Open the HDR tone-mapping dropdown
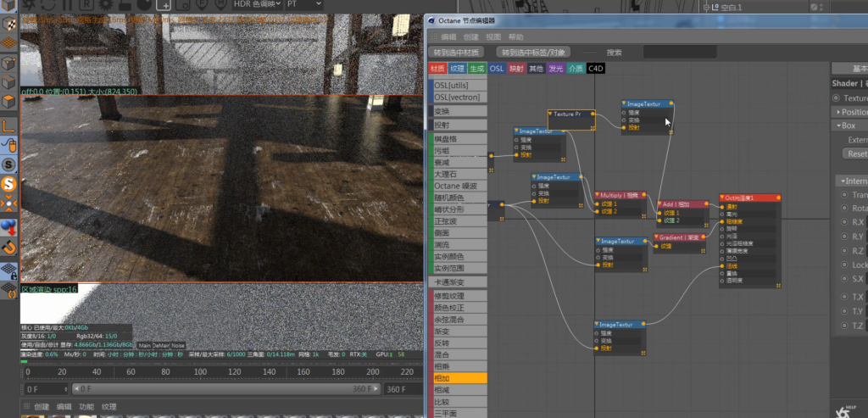The height and width of the screenshot is (418, 868). (256, 4)
